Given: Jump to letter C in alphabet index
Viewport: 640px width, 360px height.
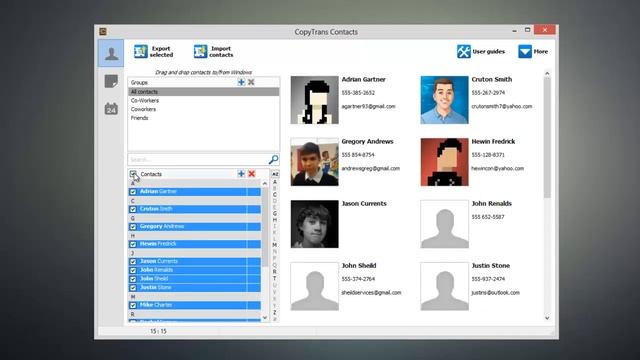Looking at the screenshot, I should click(275, 194).
